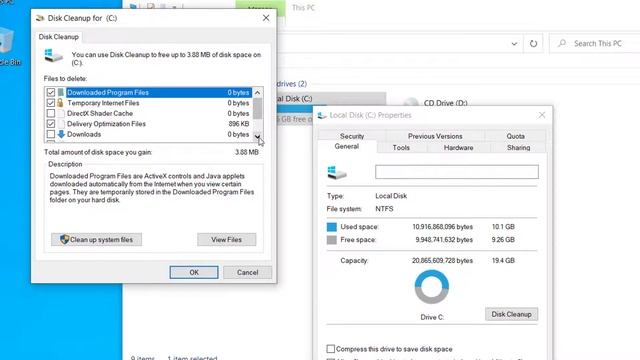Viewport: 640px width, 360px height.
Task: Click Clean up system files button
Action: click(x=97, y=240)
